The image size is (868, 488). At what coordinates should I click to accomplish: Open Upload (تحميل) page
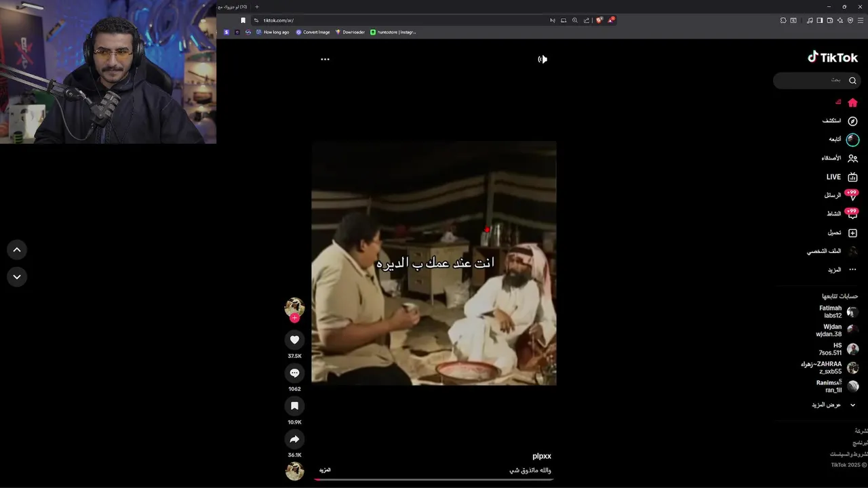(x=842, y=232)
